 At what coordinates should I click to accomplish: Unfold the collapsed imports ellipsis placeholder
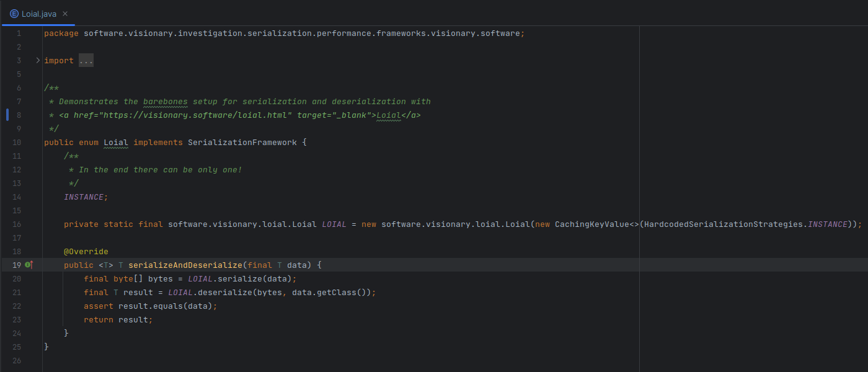(x=86, y=61)
